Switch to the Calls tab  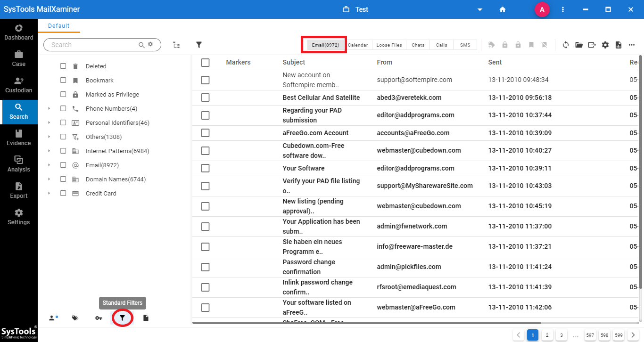pos(441,45)
